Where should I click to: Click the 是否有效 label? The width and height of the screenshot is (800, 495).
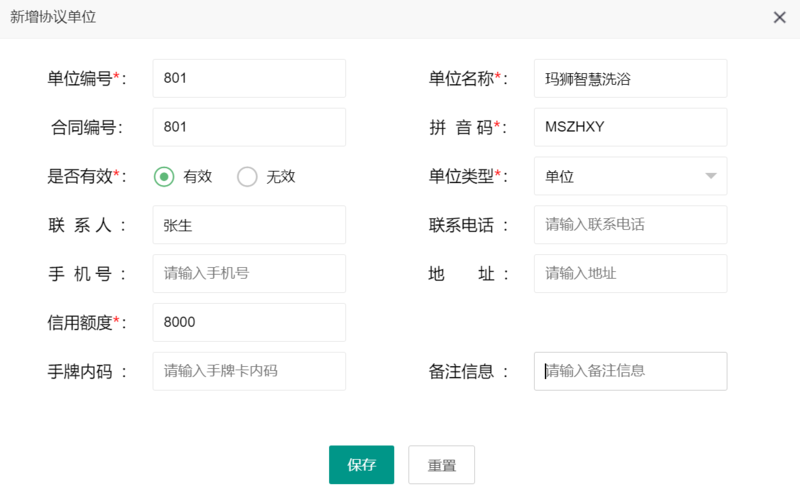(86, 177)
